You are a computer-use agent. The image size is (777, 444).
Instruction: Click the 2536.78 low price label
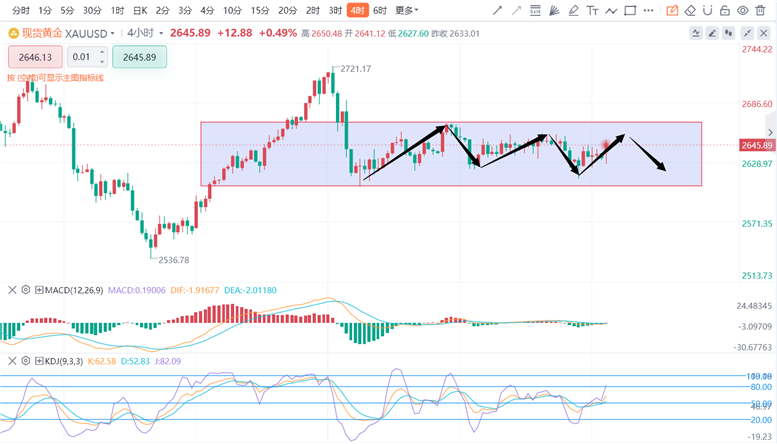click(173, 260)
